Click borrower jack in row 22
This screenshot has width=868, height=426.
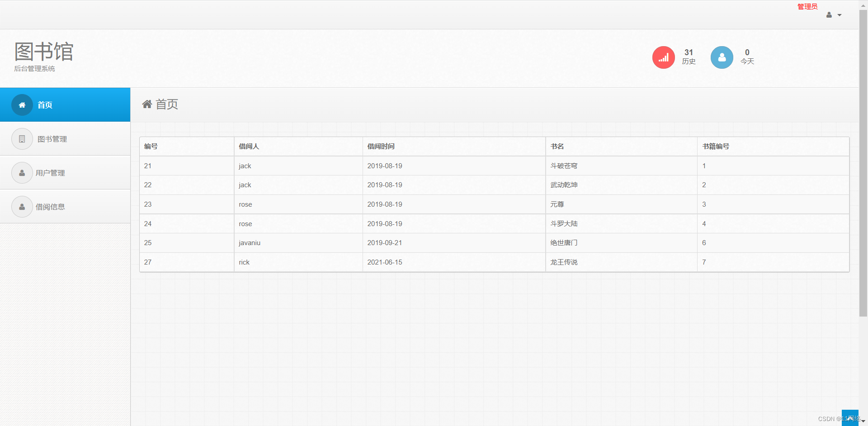(x=245, y=185)
